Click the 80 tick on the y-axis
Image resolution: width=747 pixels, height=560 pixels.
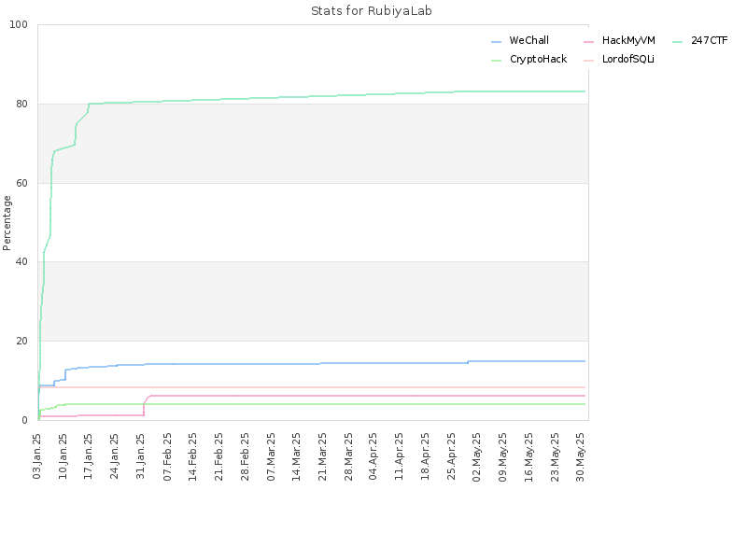21,104
